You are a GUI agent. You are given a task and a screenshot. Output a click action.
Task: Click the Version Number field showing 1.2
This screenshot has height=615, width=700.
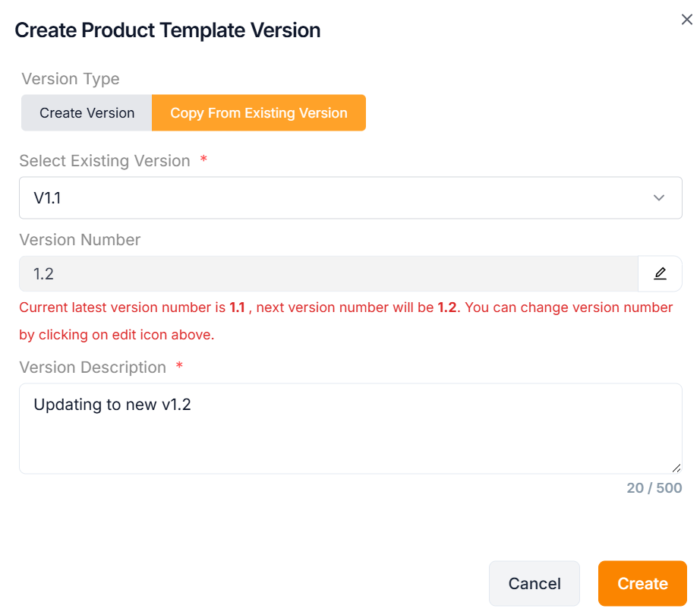(328, 274)
